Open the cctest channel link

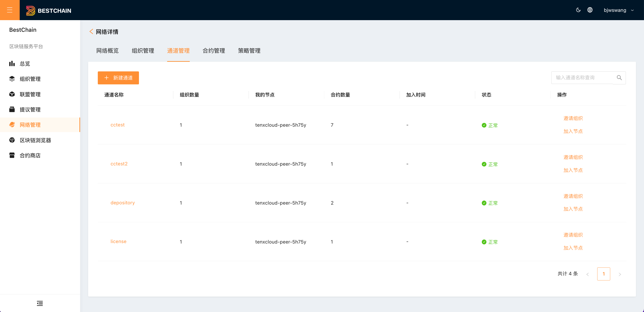pyautogui.click(x=117, y=125)
